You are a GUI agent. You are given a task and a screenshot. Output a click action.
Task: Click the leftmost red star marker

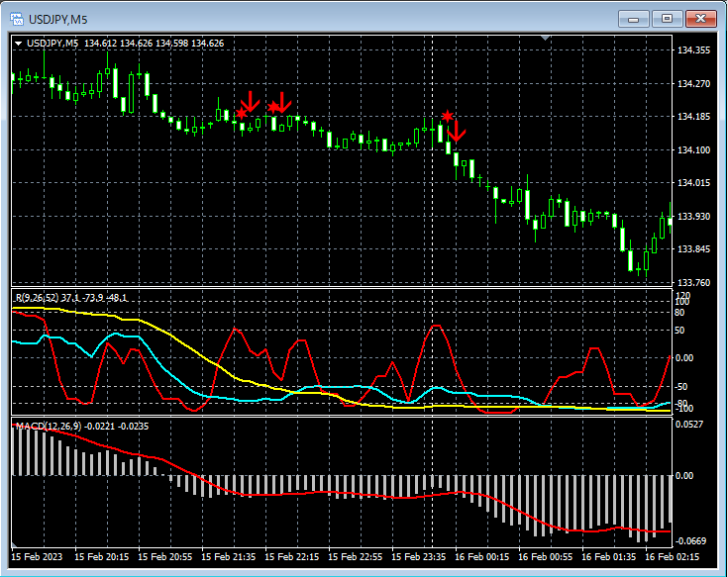[242, 114]
